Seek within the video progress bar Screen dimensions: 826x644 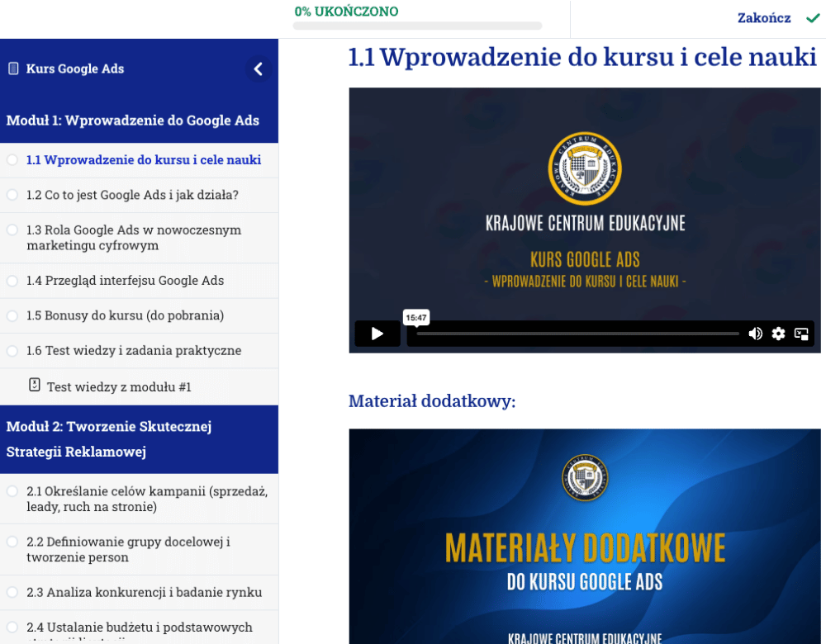coord(578,334)
